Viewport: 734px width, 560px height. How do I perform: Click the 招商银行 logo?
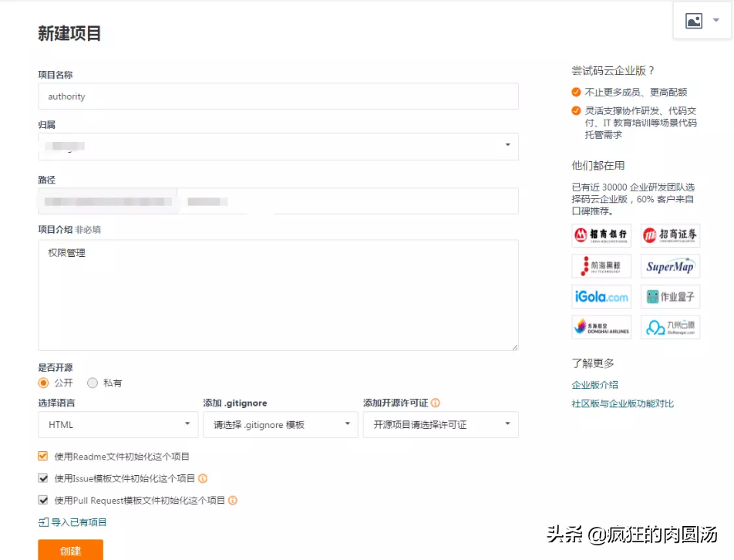coord(601,235)
